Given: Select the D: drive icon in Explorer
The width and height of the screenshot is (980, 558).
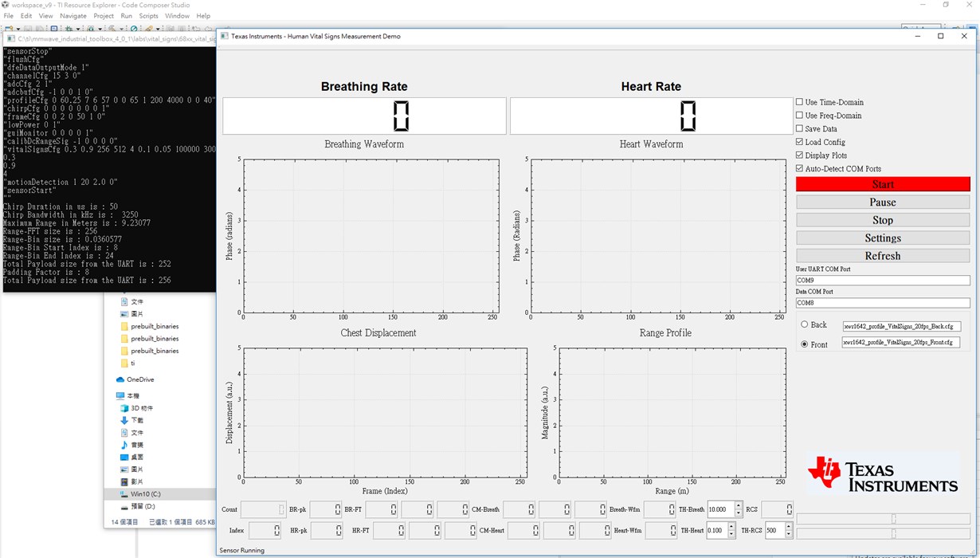Looking at the screenshot, I should coord(123,506).
